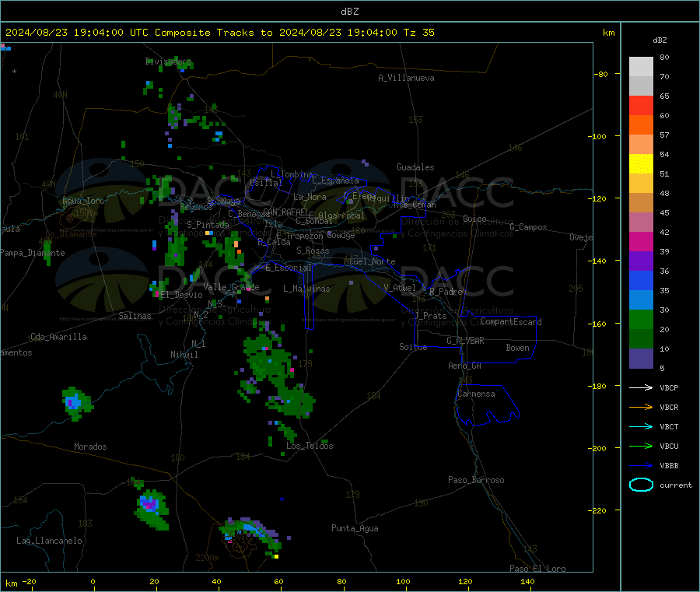
Task: Click the L_Malvinas map label
Action: 306,289
